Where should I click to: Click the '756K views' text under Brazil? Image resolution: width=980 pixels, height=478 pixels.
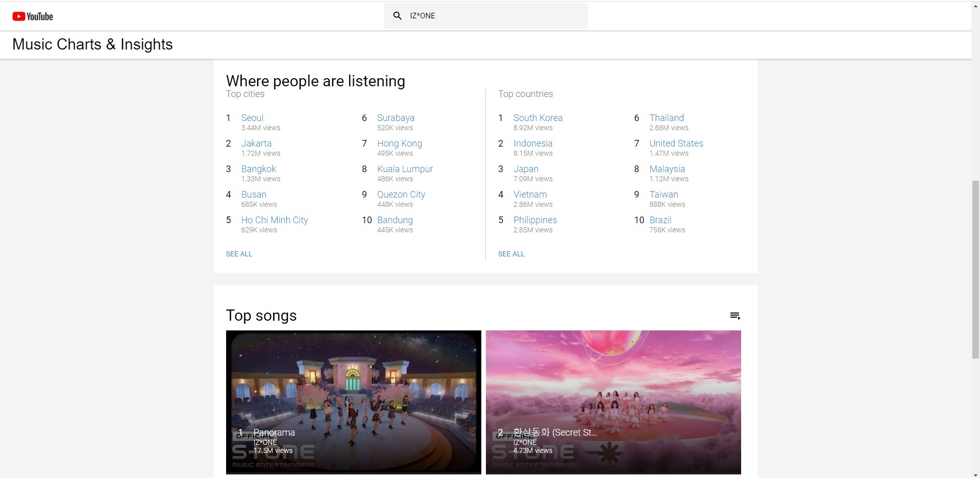click(x=667, y=230)
